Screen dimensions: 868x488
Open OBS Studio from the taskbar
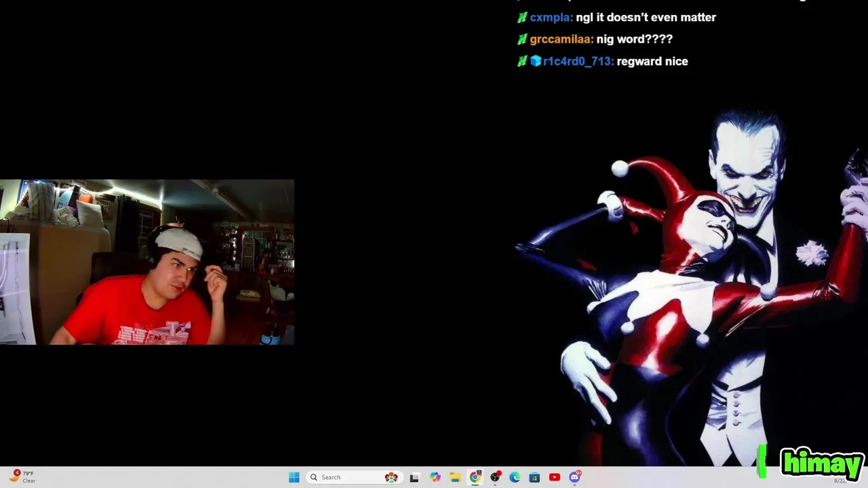(x=495, y=477)
